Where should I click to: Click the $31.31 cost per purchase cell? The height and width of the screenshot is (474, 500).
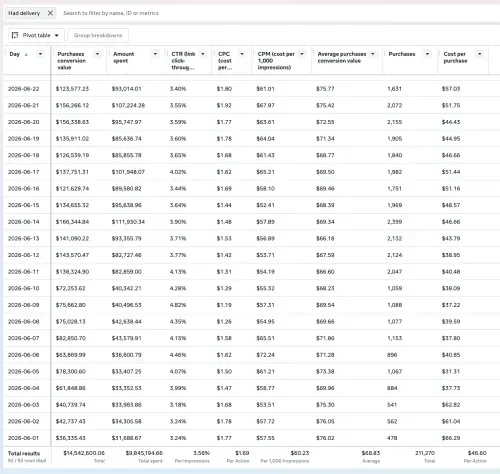pos(451,371)
